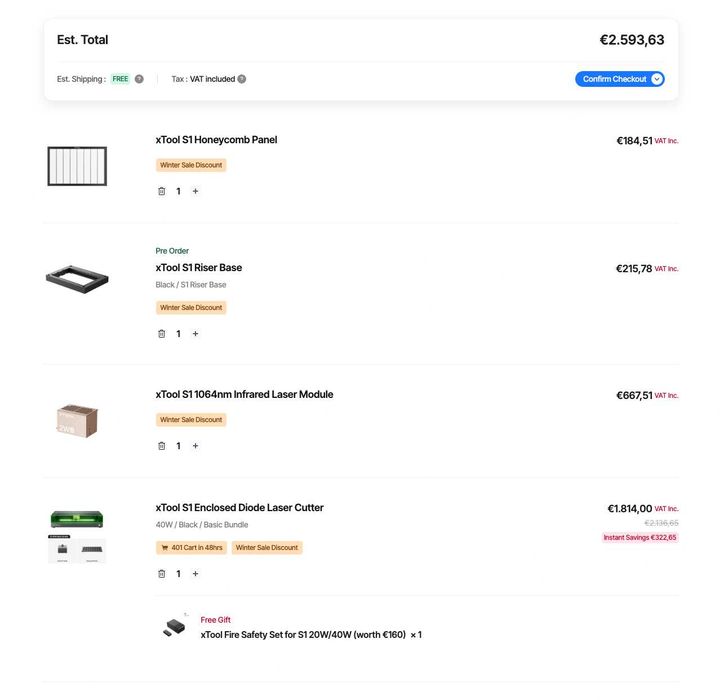Increase Honeycomb Panel quantity with plus

(195, 191)
